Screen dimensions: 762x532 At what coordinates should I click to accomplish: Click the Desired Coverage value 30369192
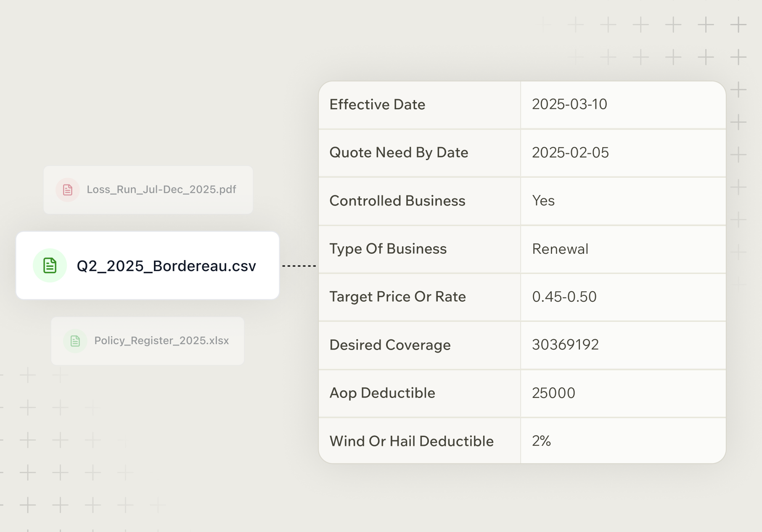(x=565, y=345)
